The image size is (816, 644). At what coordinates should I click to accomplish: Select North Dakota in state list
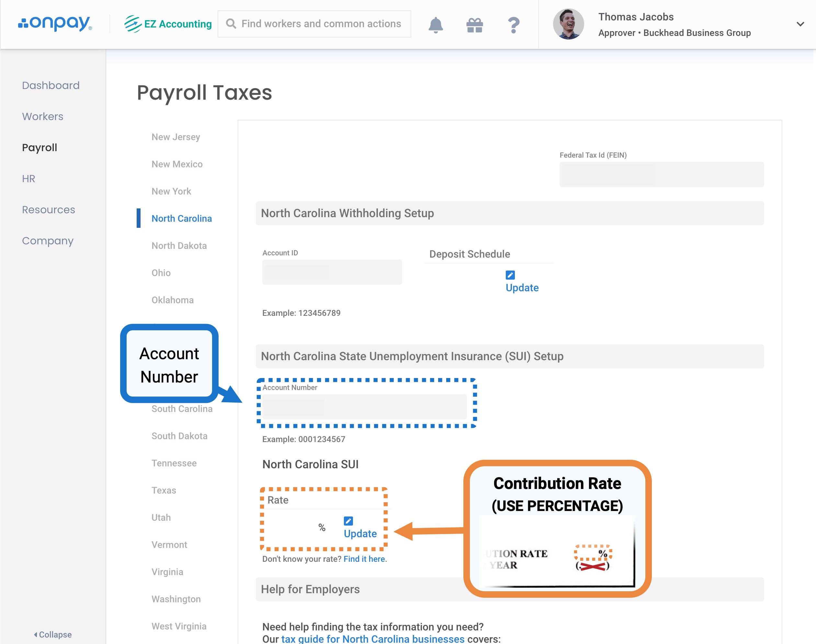pyautogui.click(x=179, y=246)
